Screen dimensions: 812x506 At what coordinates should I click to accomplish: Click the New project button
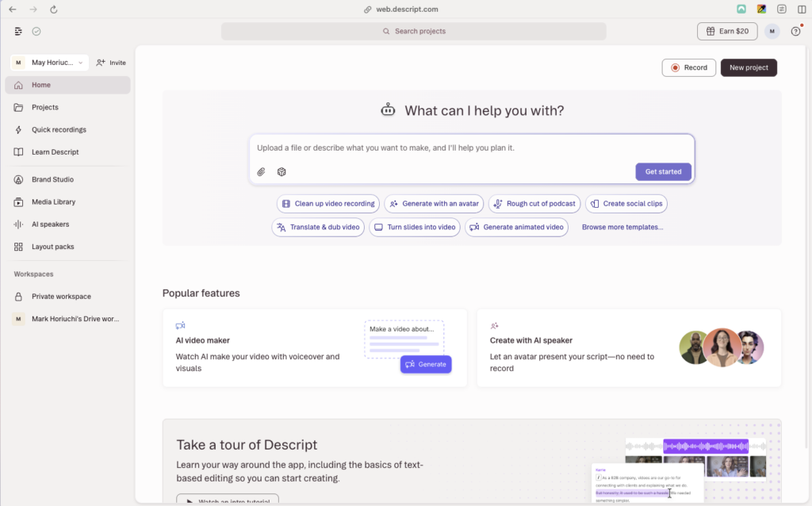pos(748,67)
